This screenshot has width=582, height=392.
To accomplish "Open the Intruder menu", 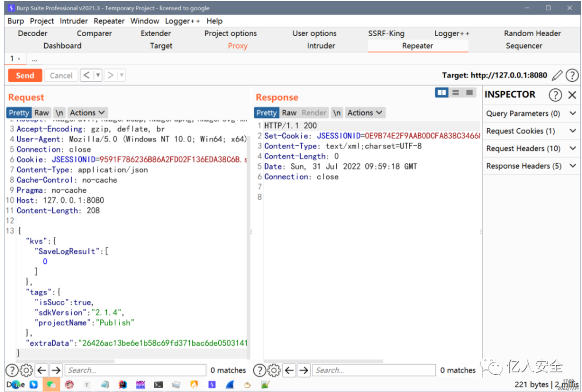I will [74, 21].
